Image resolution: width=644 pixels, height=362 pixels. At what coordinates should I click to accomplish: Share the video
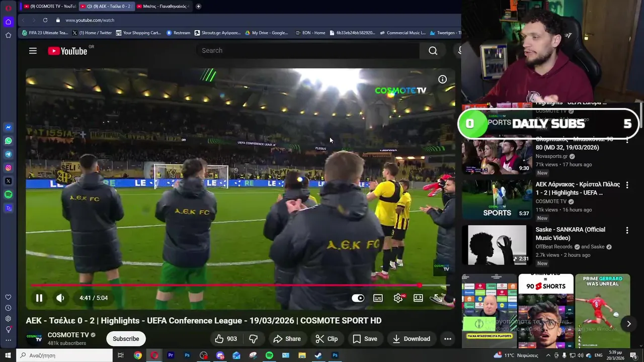pyautogui.click(x=287, y=339)
